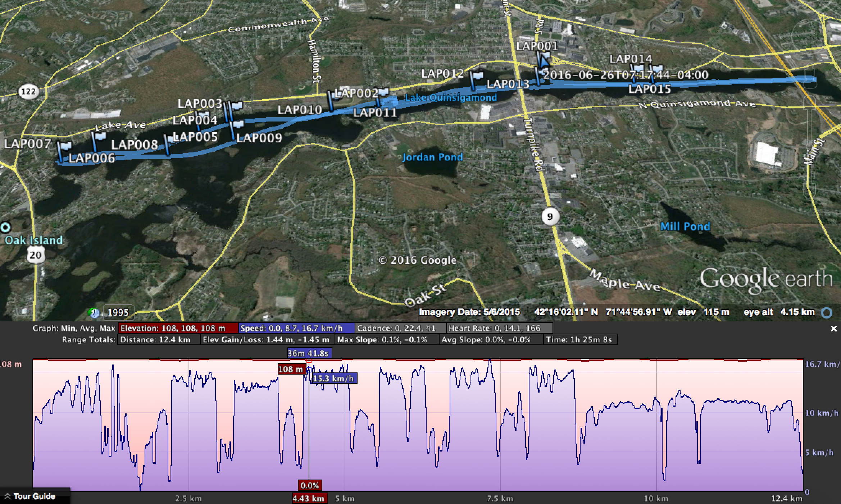Toggle the Speed graph series
Screen dimensions: 841x504
click(x=296, y=328)
